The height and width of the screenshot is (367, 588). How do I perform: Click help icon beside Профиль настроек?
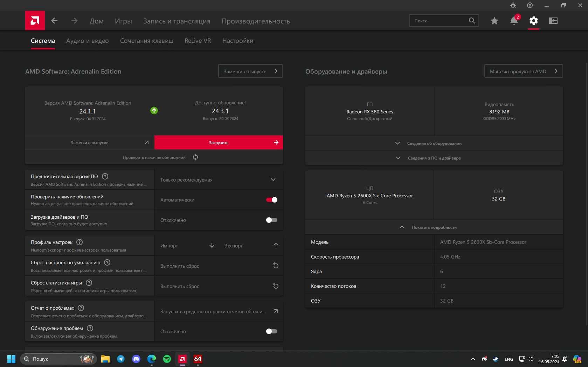pos(79,242)
